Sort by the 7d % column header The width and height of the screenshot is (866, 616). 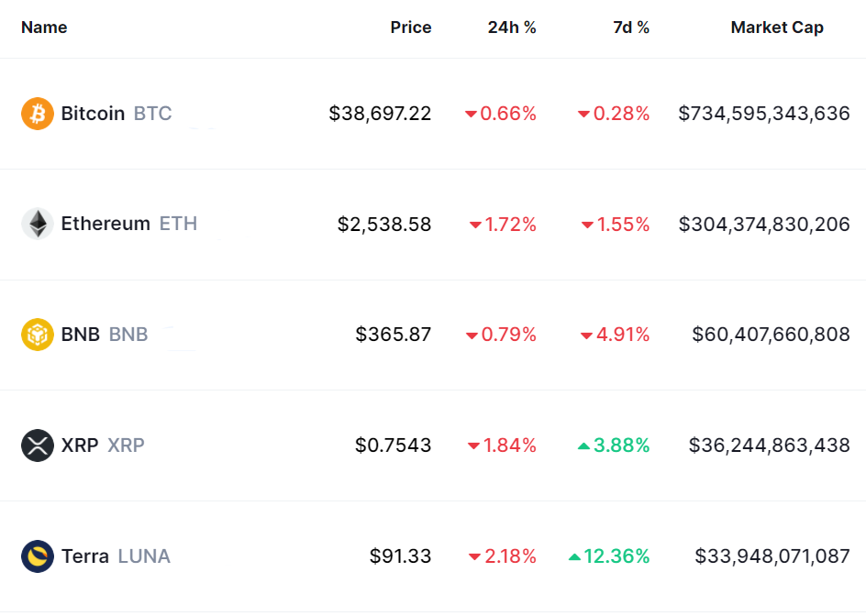[631, 27]
